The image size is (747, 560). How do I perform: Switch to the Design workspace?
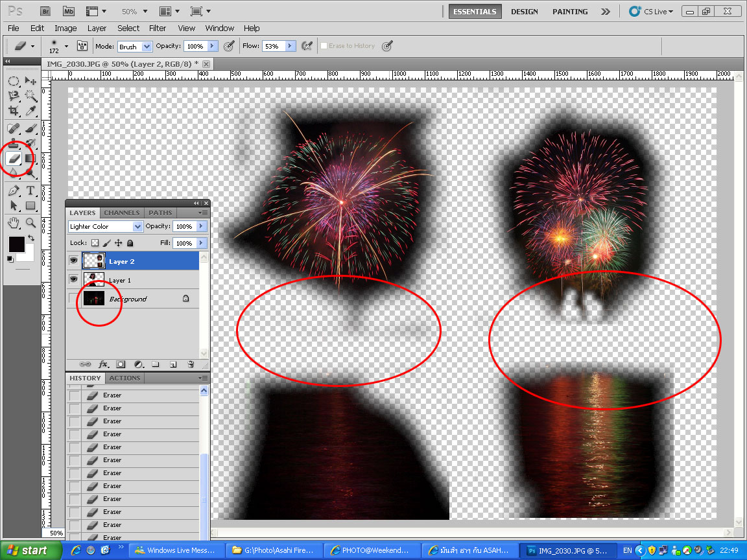pos(524,12)
